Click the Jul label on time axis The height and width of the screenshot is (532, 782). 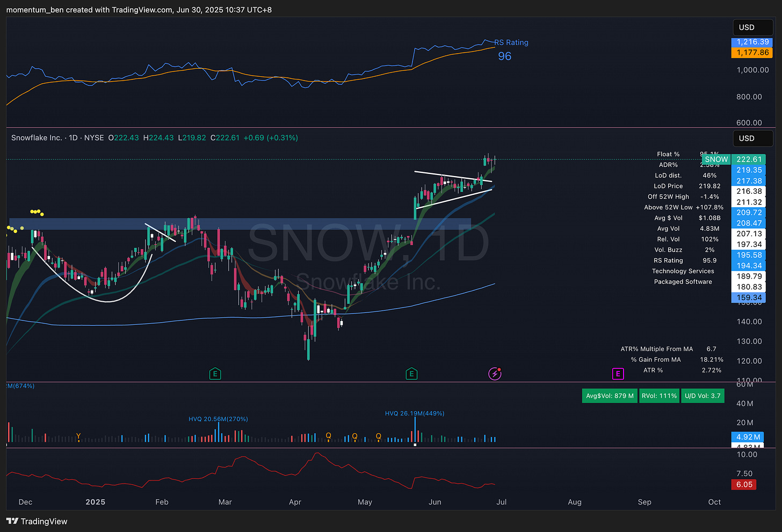[501, 502]
